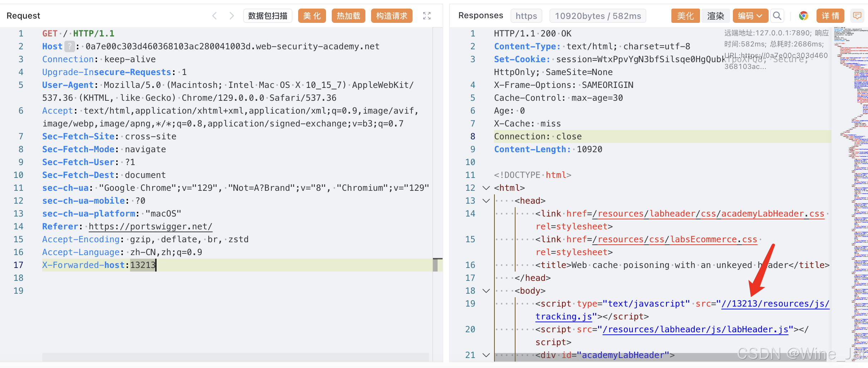The image size is (868, 368).
Task: Open the //13213/resources/js/ script link
Action: 775,304
